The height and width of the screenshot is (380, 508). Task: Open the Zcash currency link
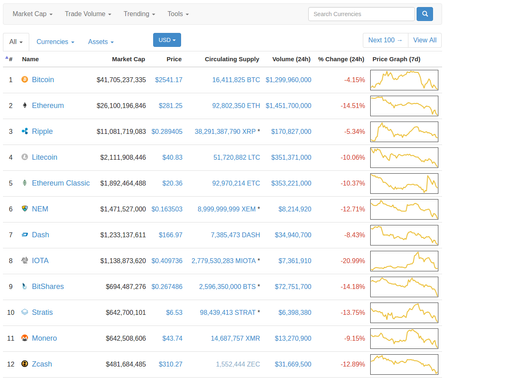click(x=42, y=364)
